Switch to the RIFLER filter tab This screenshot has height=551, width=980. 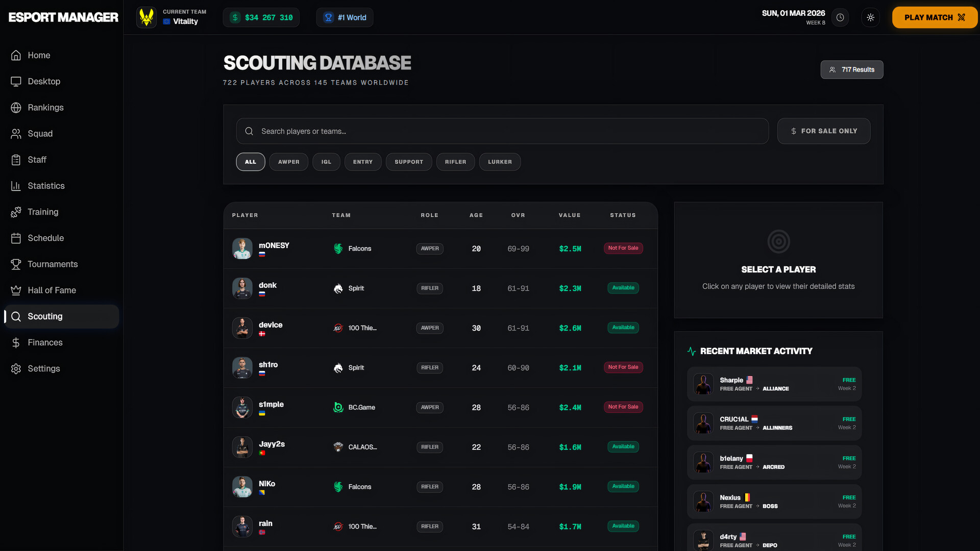pyautogui.click(x=455, y=162)
